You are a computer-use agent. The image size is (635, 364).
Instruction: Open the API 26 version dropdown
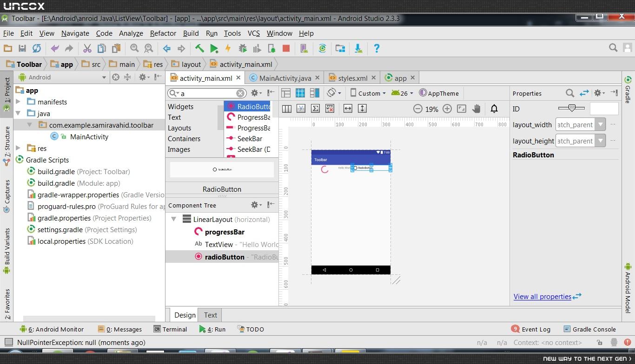pos(403,93)
